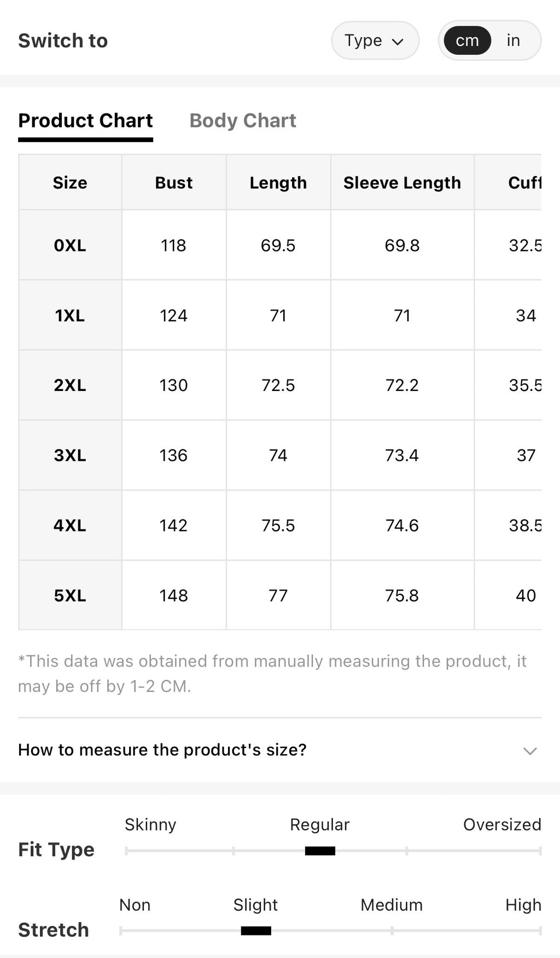Click the chevron beside the measure question

pyautogui.click(x=530, y=751)
